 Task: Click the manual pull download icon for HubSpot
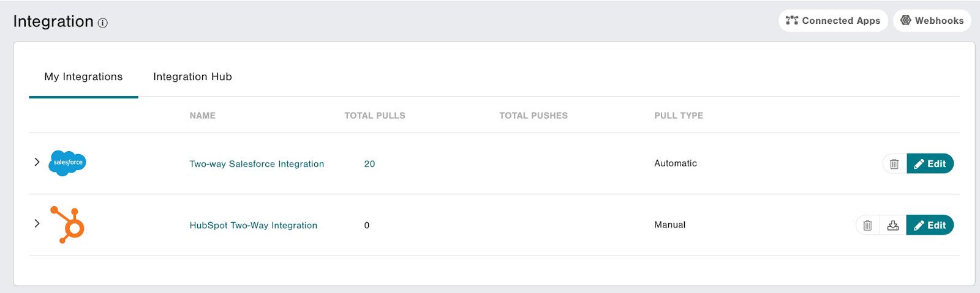coord(893,226)
